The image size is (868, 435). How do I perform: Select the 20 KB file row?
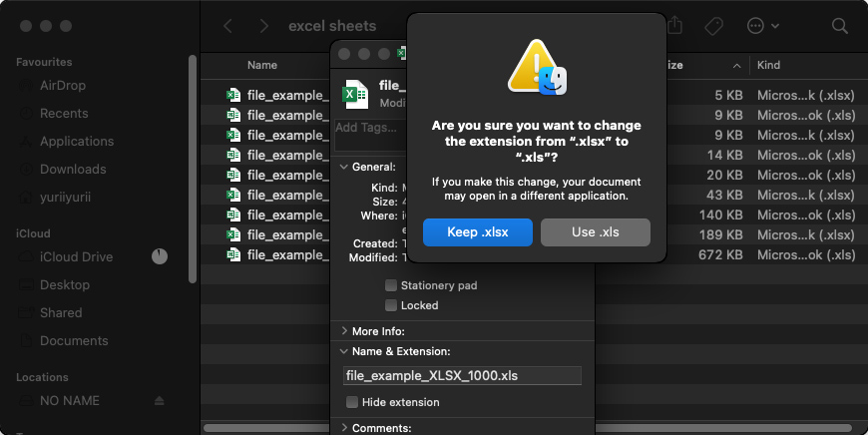[534, 175]
